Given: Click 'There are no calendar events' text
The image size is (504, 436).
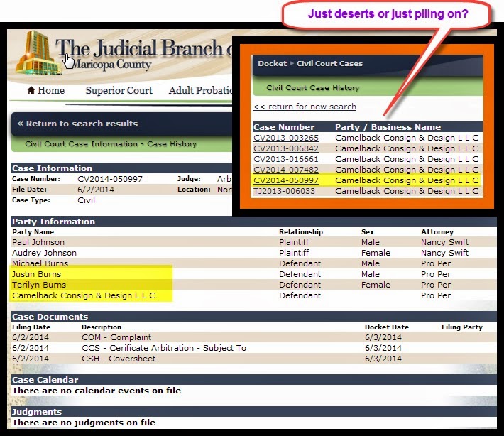Looking at the screenshot, I should (97, 391).
